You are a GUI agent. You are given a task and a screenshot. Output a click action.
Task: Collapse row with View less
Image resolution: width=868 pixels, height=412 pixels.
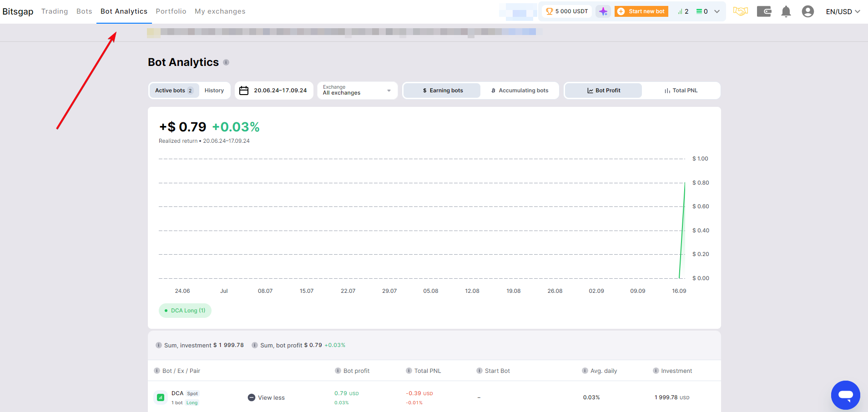pos(267,397)
